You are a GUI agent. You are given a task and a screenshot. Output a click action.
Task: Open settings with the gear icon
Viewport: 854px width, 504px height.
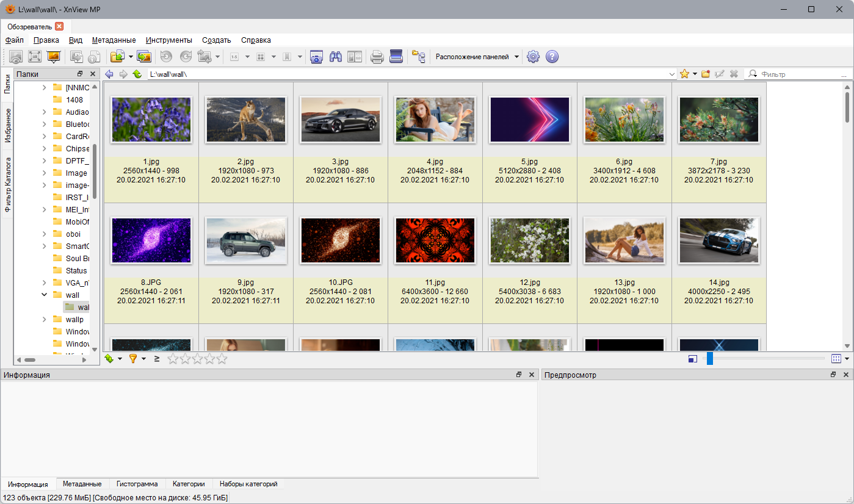coord(533,57)
